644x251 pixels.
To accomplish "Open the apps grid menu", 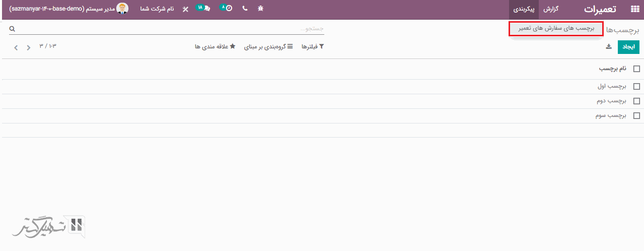I will [634, 9].
